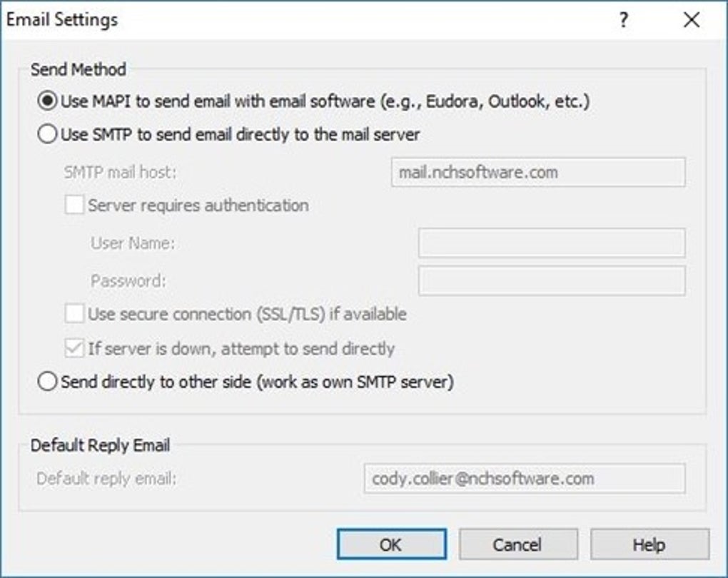Click the help question mark icon

[625, 20]
